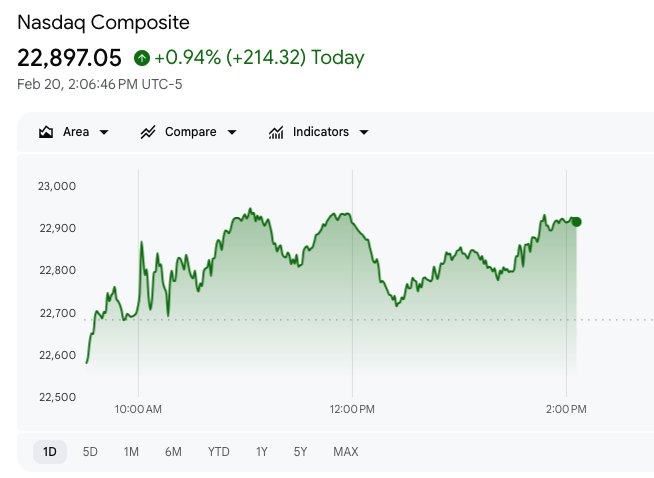The image size is (654, 478).
Task: Switch to the 1M time range
Action: pyautogui.click(x=131, y=452)
